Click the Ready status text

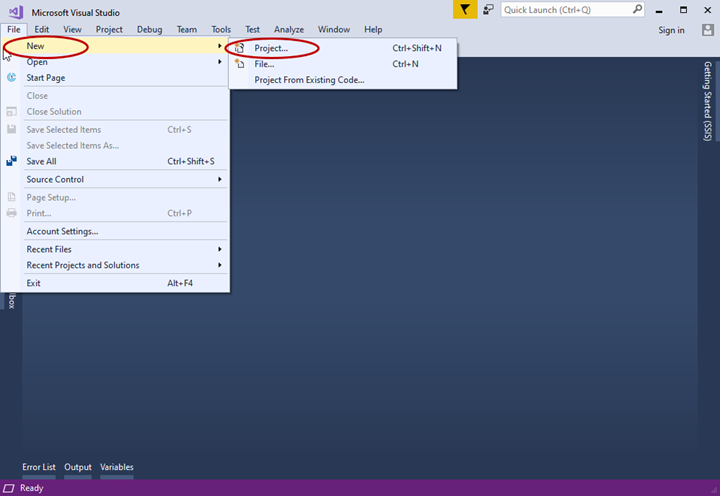[x=31, y=488]
